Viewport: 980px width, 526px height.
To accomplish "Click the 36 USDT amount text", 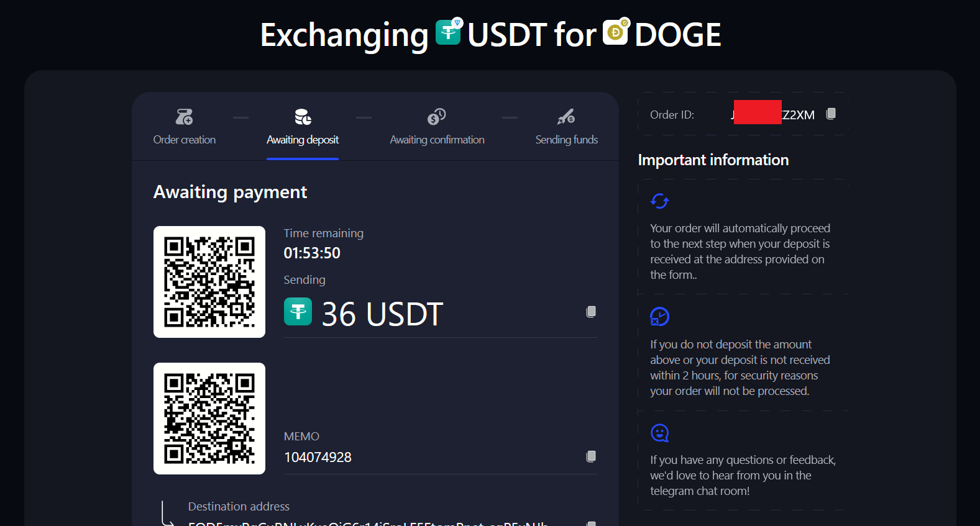I will pyautogui.click(x=382, y=314).
